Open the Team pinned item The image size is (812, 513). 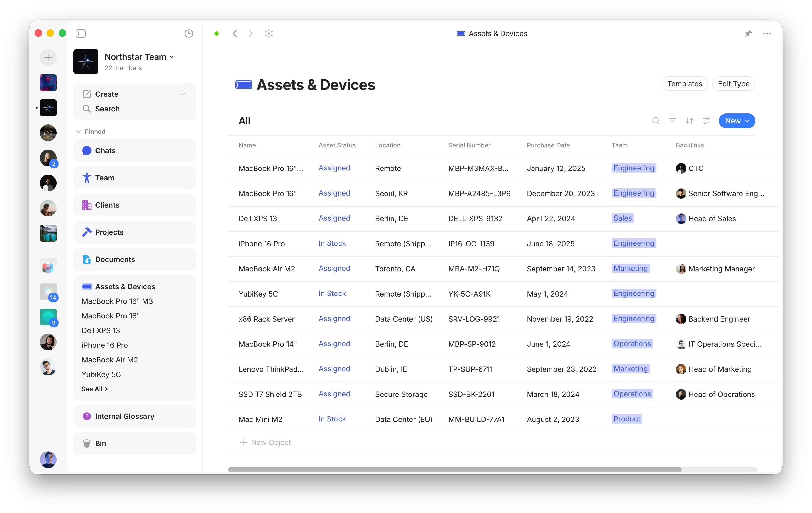click(x=134, y=178)
